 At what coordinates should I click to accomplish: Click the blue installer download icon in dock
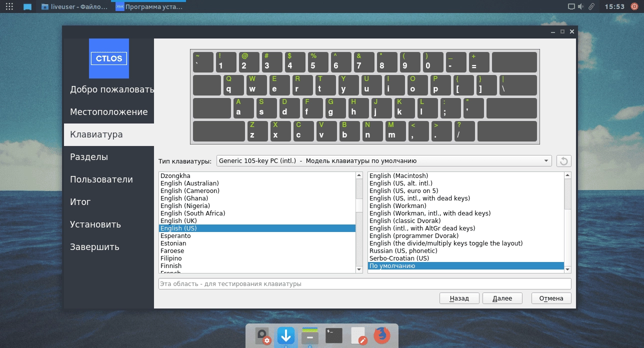(286, 335)
